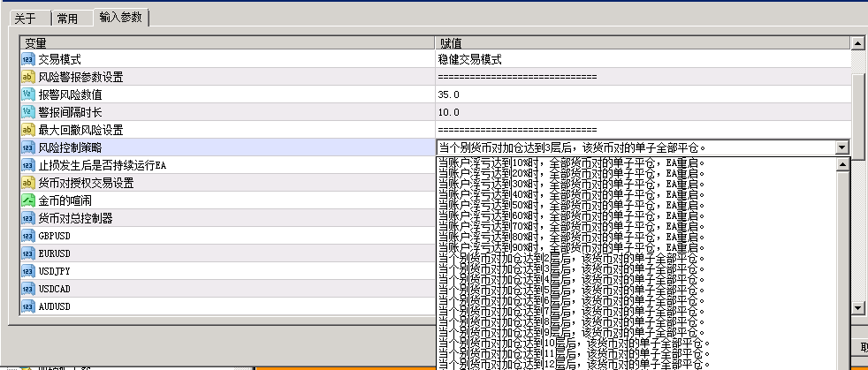Click the integer icon beside 货币对总控制器
This screenshot has width=868, height=370.
pos(28,218)
